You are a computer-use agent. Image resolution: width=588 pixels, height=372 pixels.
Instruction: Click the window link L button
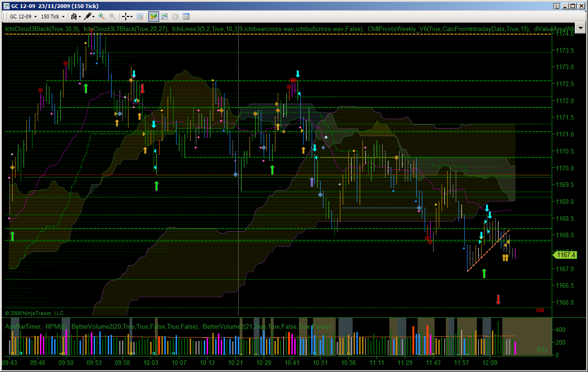556,6
